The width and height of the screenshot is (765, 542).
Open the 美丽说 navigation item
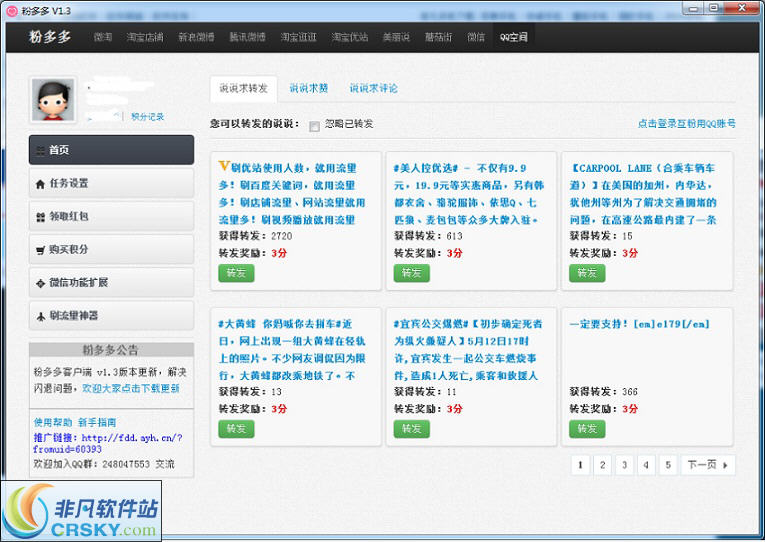click(396, 37)
